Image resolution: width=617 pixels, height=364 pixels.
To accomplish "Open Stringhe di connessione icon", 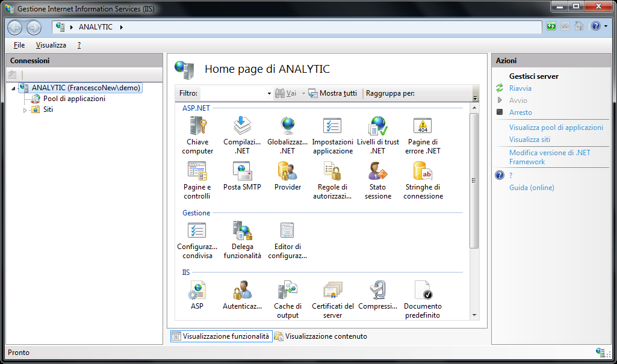I will tap(423, 173).
